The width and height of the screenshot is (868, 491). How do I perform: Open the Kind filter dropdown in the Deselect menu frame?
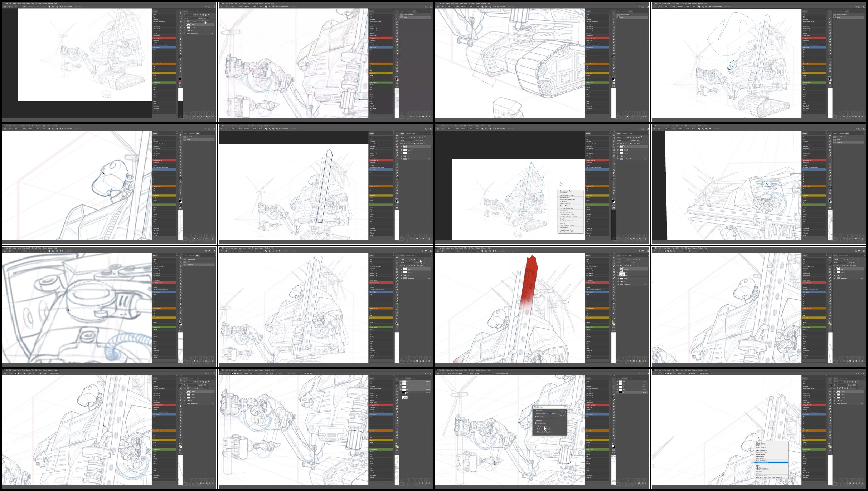838,382
